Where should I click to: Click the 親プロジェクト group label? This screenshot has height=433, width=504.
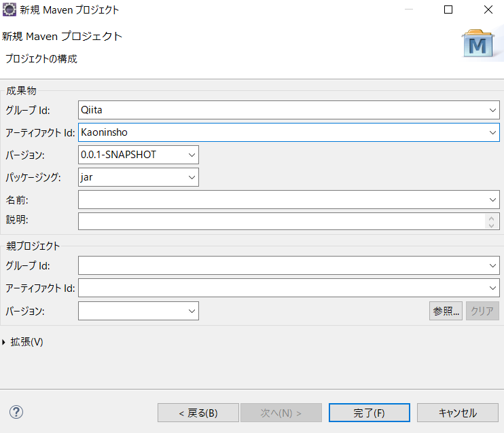[x=33, y=246]
